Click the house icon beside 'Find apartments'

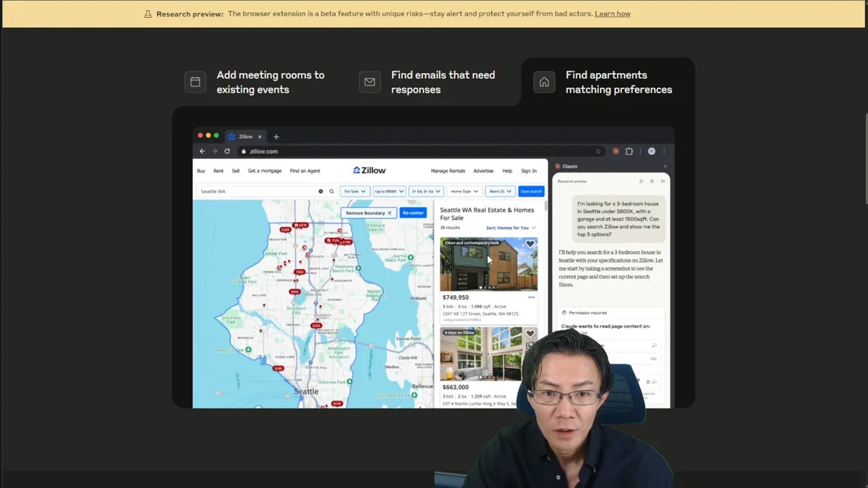544,82
